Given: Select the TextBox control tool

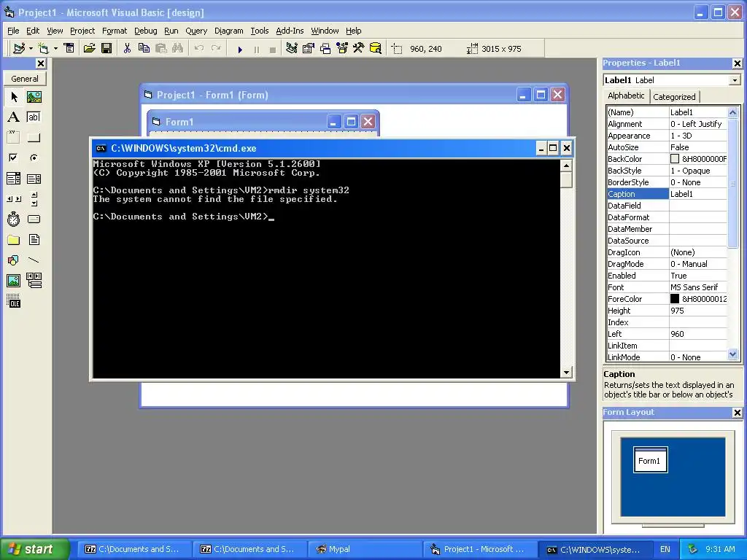Looking at the screenshot, I should [x=34, y=117].
